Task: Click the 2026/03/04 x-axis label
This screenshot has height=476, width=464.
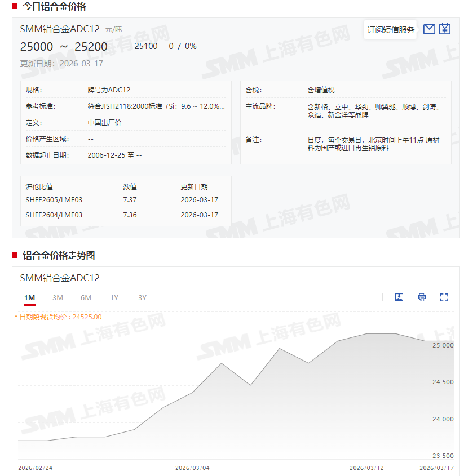Action: pos(192,468)
